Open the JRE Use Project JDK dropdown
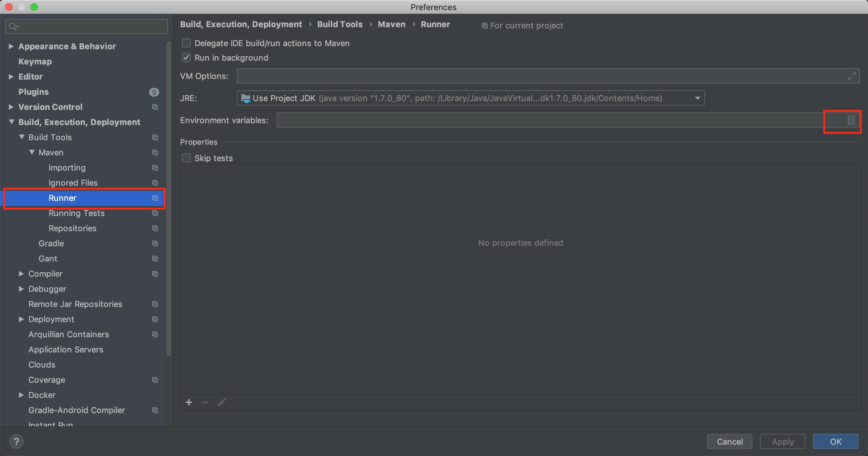The image size is (868, 456). [470, 98]
